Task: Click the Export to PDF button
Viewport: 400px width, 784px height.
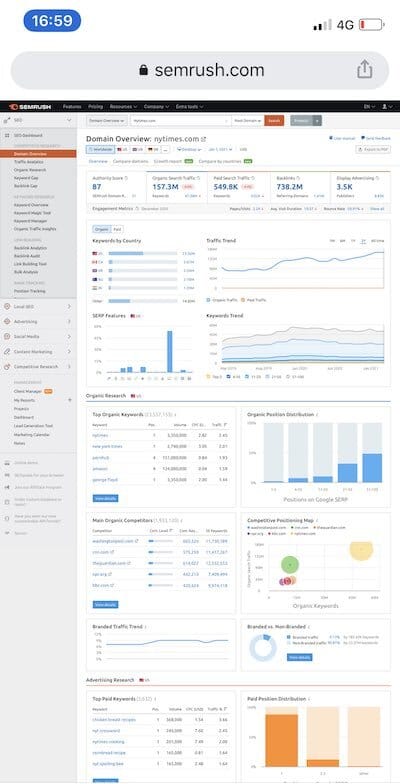Action: click(x=373, y=150)
